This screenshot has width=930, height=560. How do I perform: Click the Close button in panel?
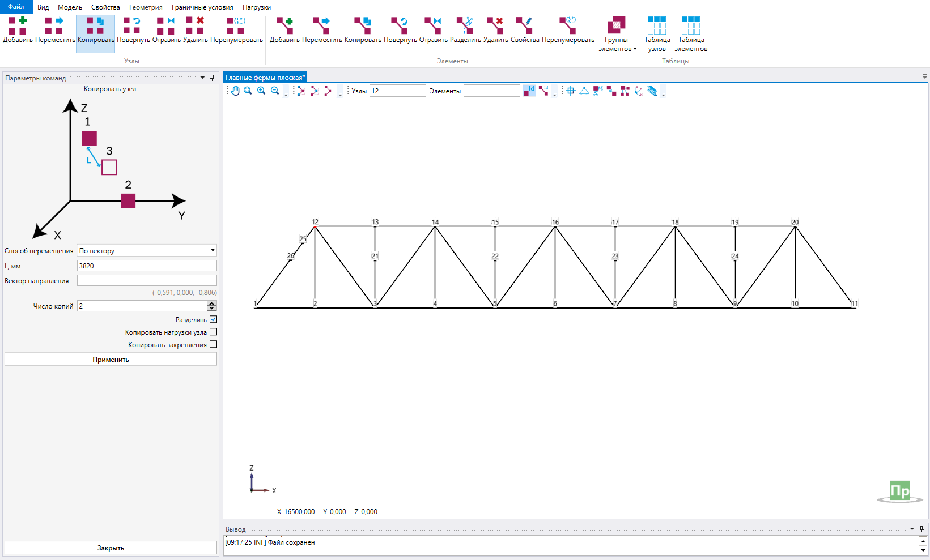[111, 548]
